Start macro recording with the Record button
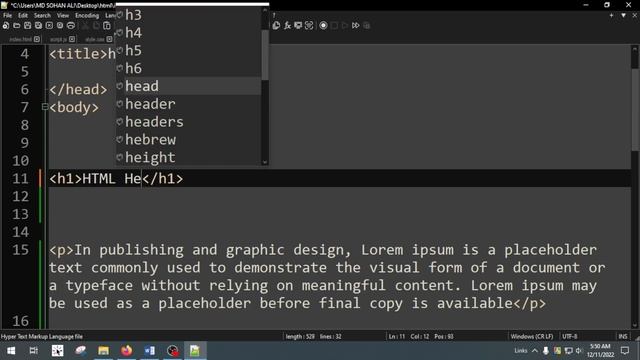Viewport: 640px width, 360px height. point(323,25)
